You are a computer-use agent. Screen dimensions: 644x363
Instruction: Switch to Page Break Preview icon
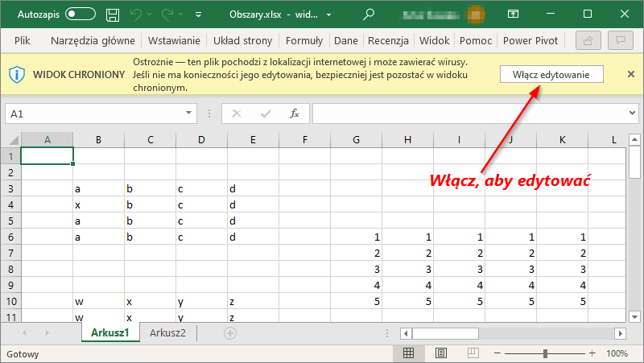point(473,353)
